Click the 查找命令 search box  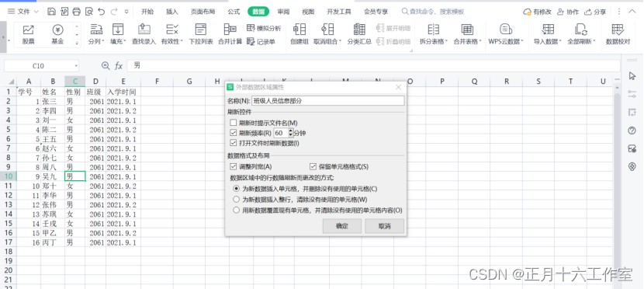pos(433,12)
